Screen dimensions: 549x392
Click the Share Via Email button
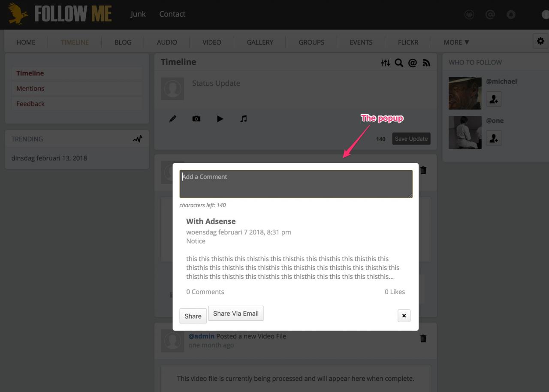coord(235,314)
